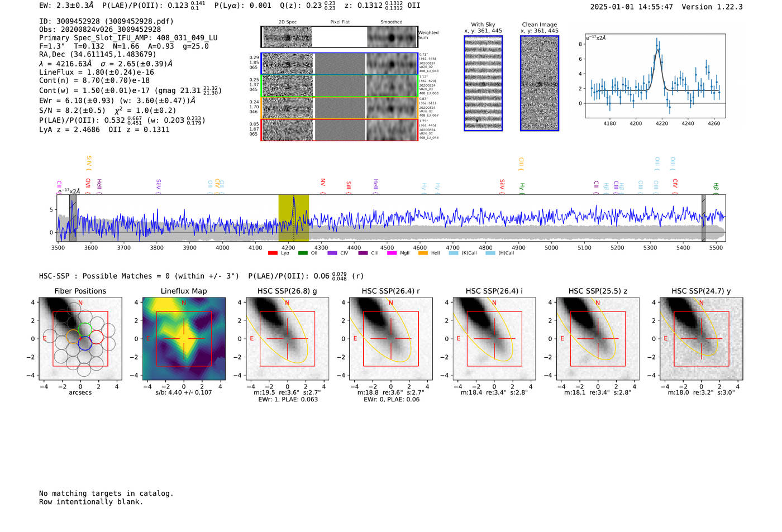Open the HSC SSP(26.4) i image
The height and width of the screenshot is (532, 782).
pos(494,338)
